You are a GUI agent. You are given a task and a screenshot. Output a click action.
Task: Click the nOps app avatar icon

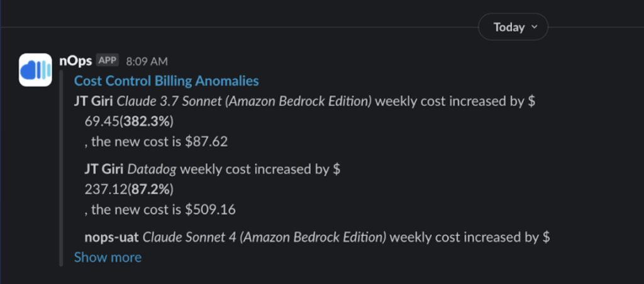(35, 70)
